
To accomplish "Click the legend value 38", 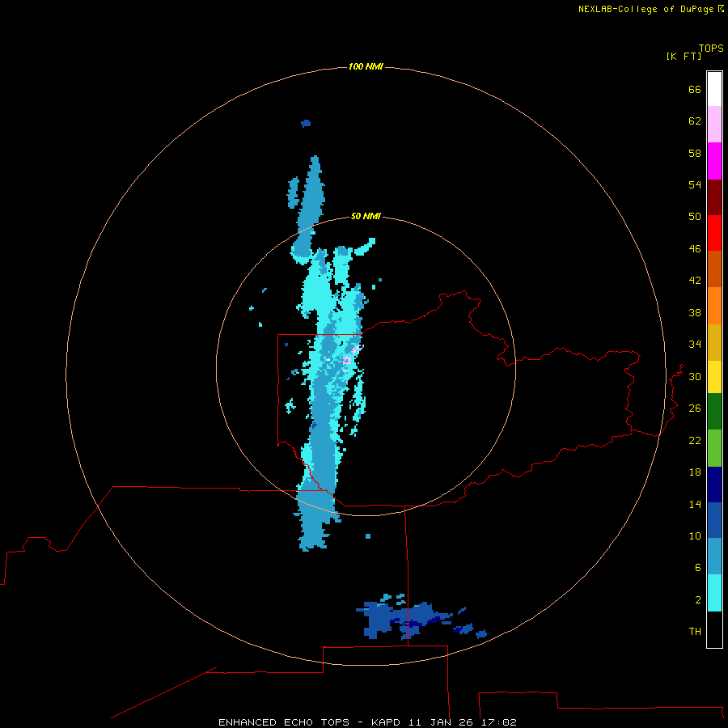I will [x=695, y=312].
